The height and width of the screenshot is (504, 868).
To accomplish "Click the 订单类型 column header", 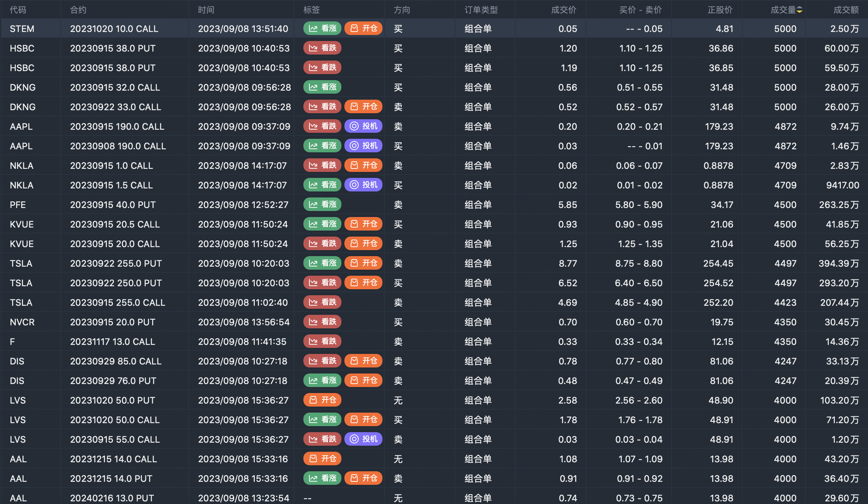I will 481,10.
